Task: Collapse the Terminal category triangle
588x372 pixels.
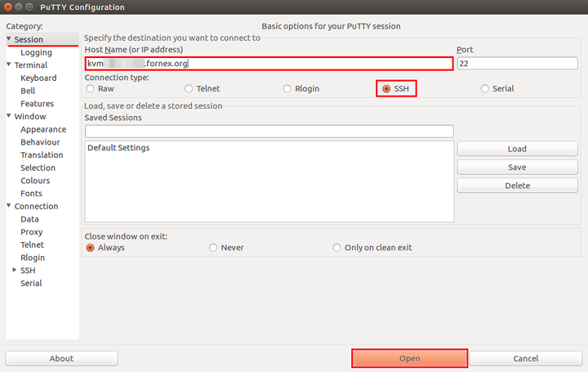Action: 9,65
